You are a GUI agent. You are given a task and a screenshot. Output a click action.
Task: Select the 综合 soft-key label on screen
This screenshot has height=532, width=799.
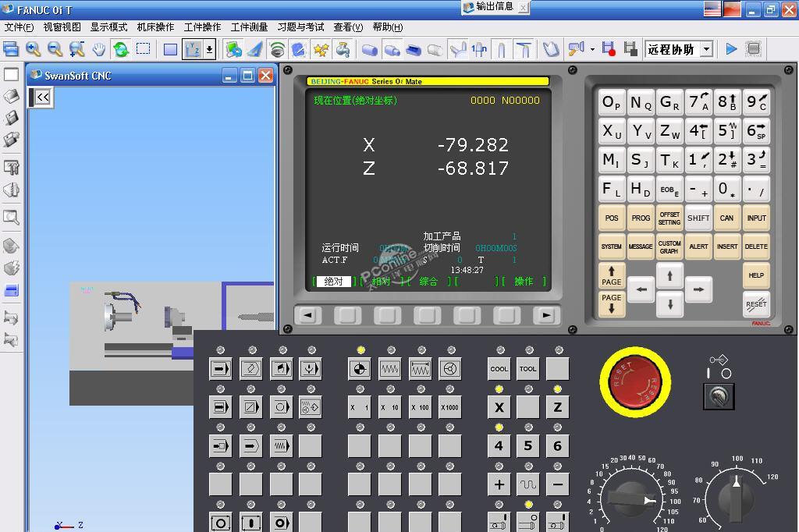pos(428,282)
